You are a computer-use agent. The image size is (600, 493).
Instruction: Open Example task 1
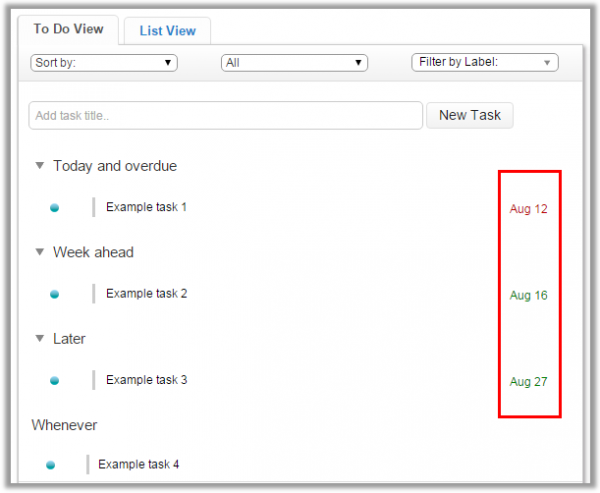[x=146, y=207]
